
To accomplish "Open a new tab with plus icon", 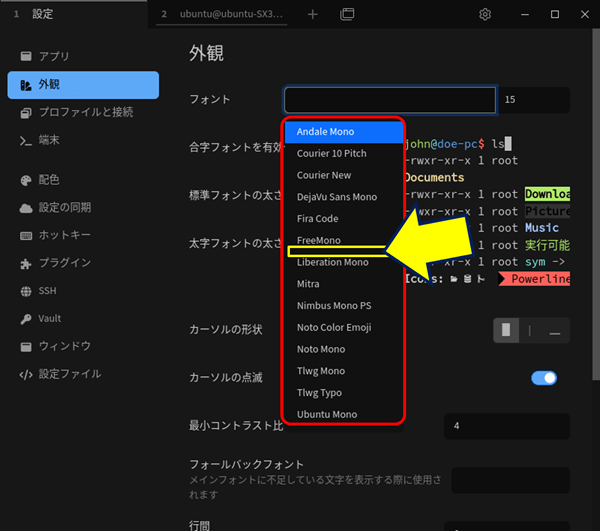I will [x=313, y=15].
